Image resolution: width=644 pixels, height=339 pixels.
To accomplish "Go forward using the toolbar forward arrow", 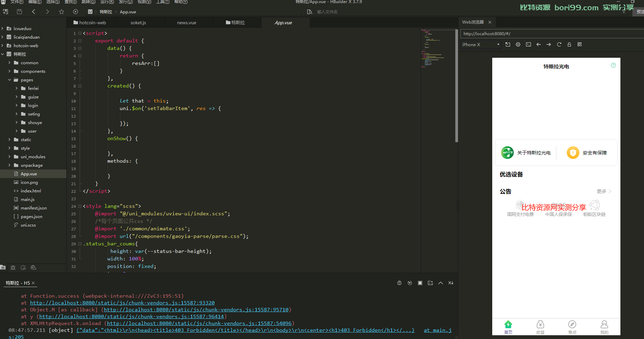I will pyautogui.click(x=47, y=12).
